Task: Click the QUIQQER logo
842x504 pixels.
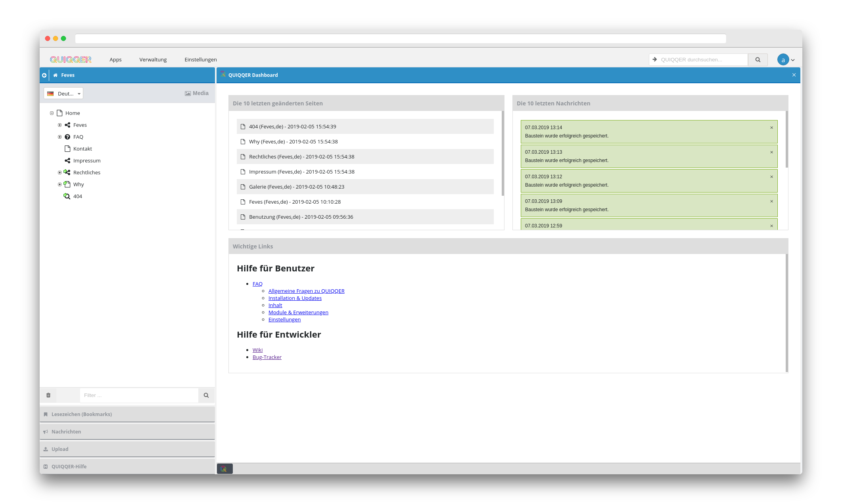Action: [x=71, y=59]
